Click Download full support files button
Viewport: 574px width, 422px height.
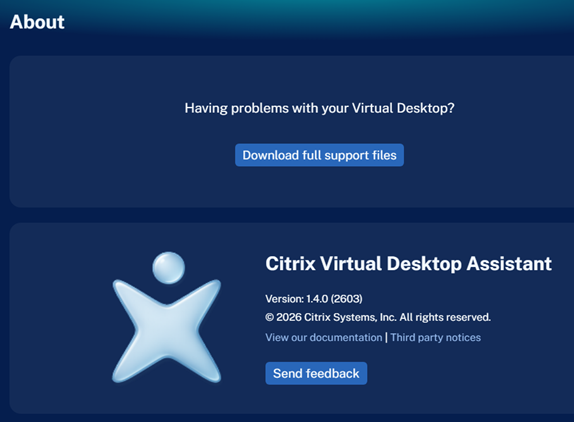point(319,155)
